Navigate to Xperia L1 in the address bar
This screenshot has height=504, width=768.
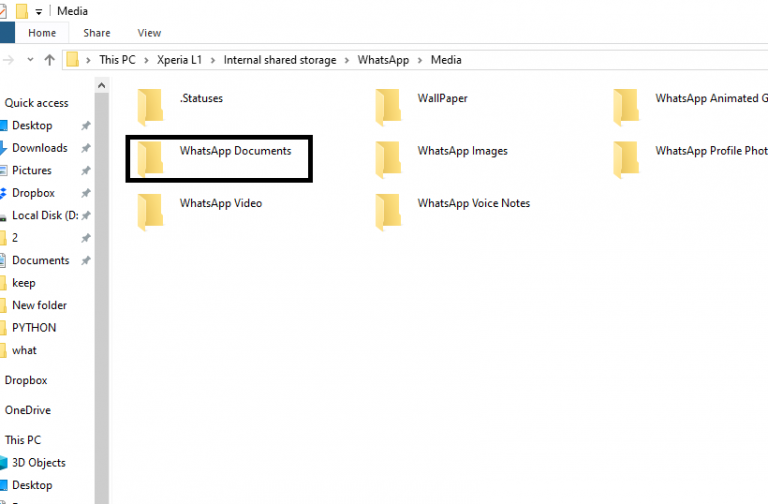(179, 60)
